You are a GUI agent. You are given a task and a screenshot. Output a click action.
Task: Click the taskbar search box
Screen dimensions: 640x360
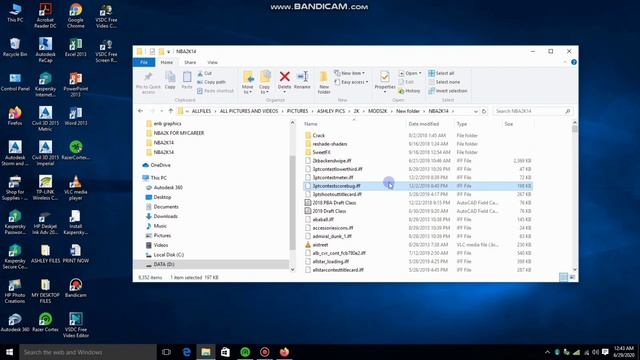click(88, 352)
